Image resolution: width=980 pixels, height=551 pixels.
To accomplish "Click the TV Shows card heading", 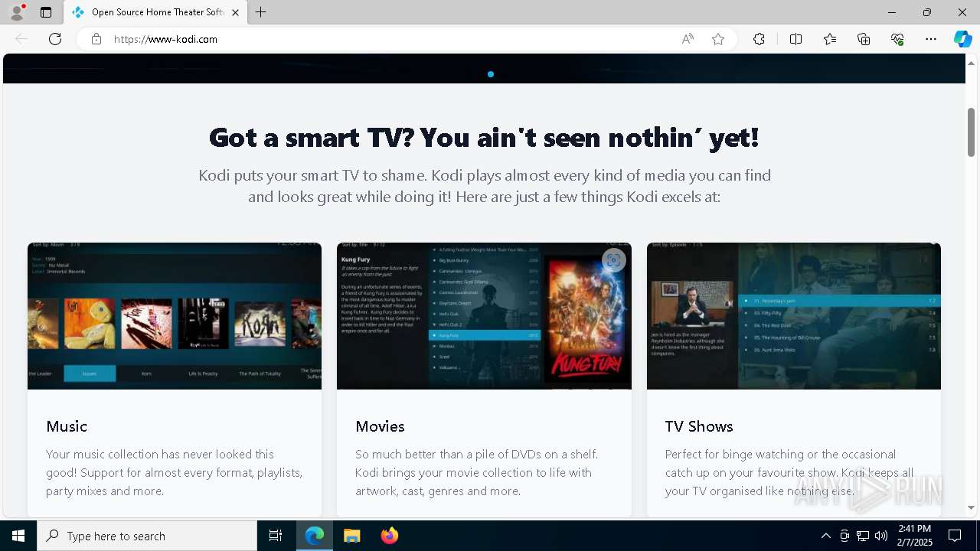I will pyautogui.click(x=699, y=426).
